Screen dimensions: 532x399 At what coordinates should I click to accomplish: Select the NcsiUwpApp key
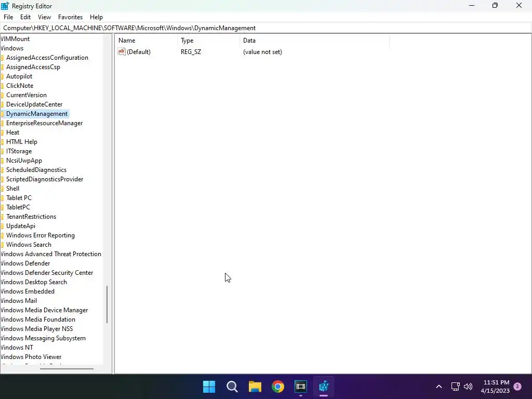(24, 160)
